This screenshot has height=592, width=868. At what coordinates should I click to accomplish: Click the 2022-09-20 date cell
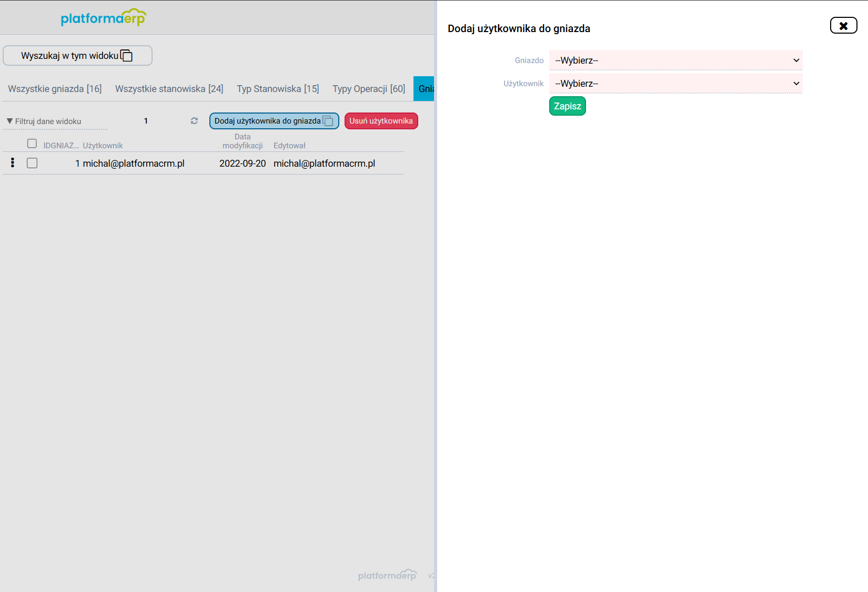pyautogui.click(x=243, y=164)
